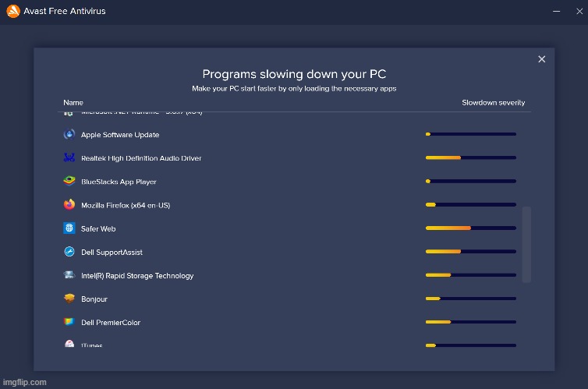
Task: Select Mozilla Firefox (x64 en-US) entry
Action: (125, 205)
